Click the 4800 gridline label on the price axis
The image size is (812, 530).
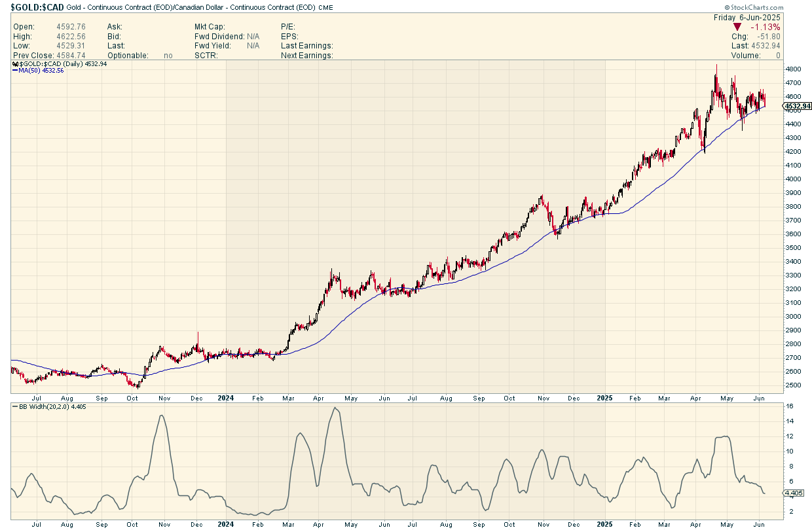(793, 69)
